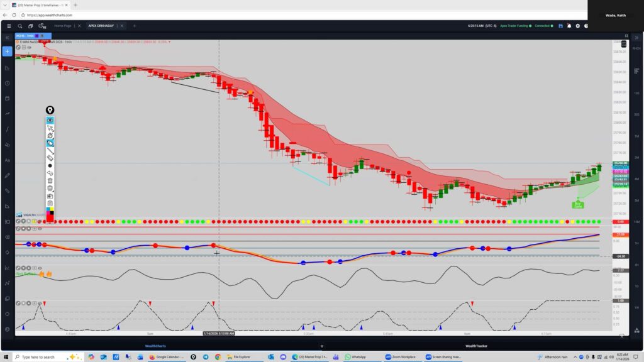Click the trash can in annotation toolbar
Image resolution: width=644 pixels, height=362 pixels.
coord(50,181)
